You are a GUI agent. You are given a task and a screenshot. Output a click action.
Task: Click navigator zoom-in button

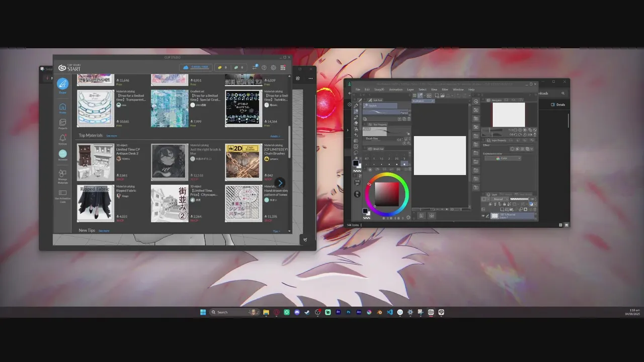[520, 130]
